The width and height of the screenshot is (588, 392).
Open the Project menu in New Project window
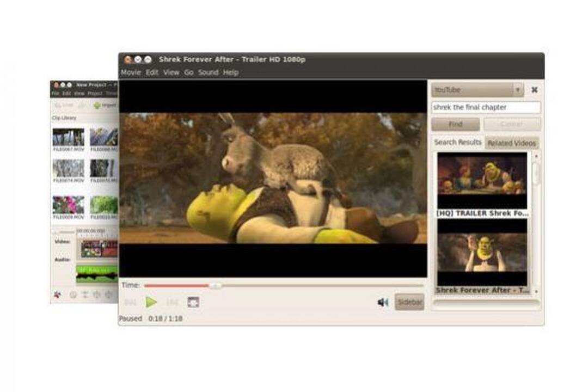[95, 93]
